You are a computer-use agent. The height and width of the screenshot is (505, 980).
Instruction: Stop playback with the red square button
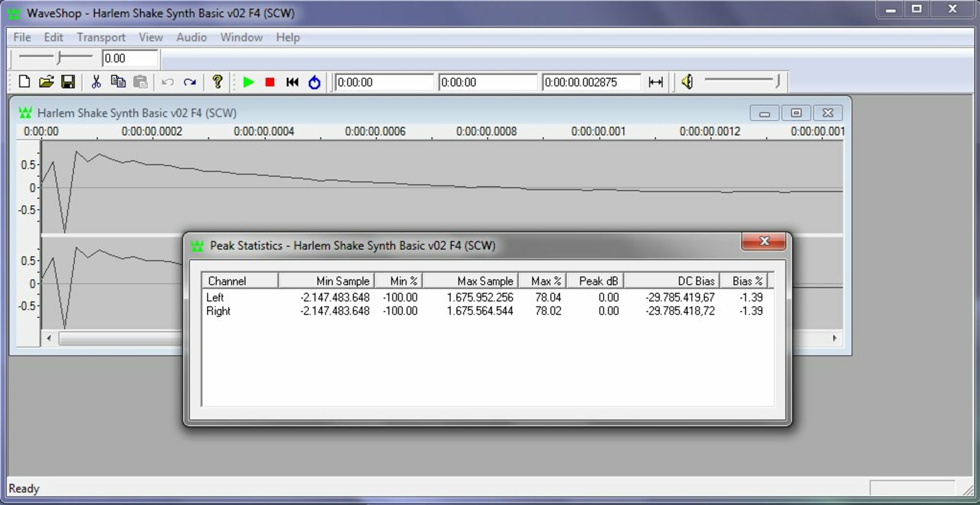(x=270, y=82)
